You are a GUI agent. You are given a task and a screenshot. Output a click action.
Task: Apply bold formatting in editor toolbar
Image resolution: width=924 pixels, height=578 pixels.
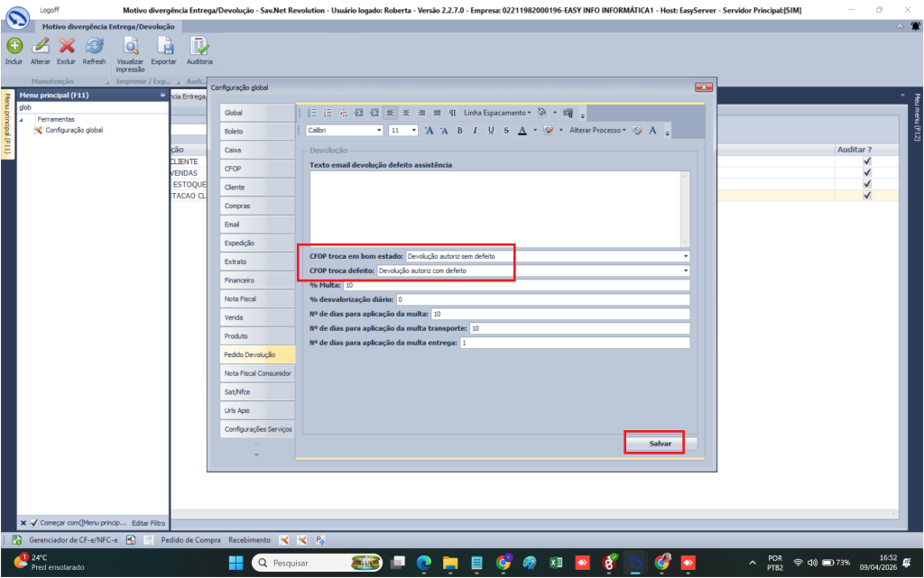click(x=459, y=130)
